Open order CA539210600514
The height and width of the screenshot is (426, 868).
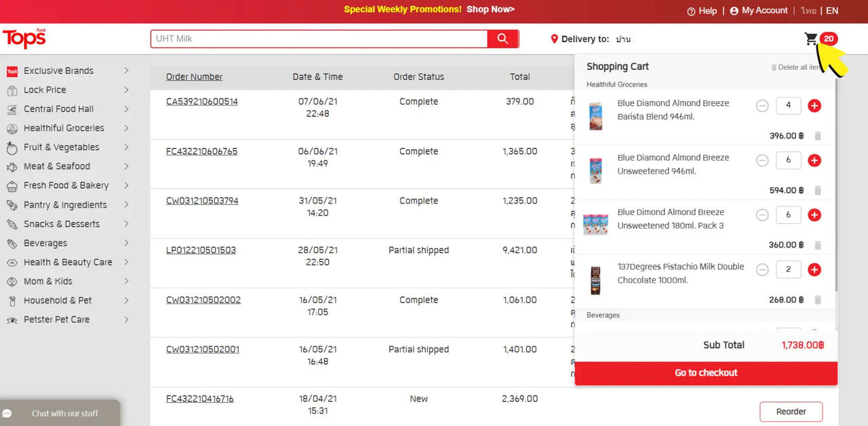pyautogui.click(x=202, y=102)
